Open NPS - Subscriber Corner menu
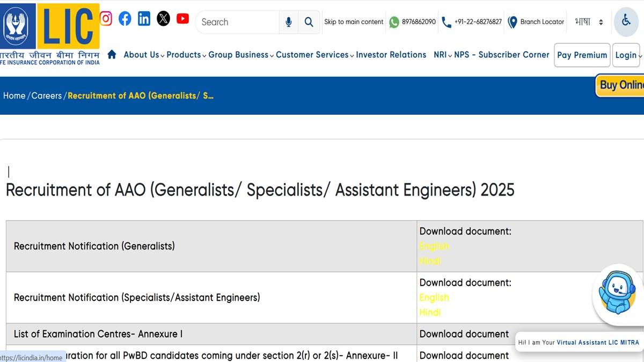The height and width of the screenshot is (362, 644). point(501,55)
